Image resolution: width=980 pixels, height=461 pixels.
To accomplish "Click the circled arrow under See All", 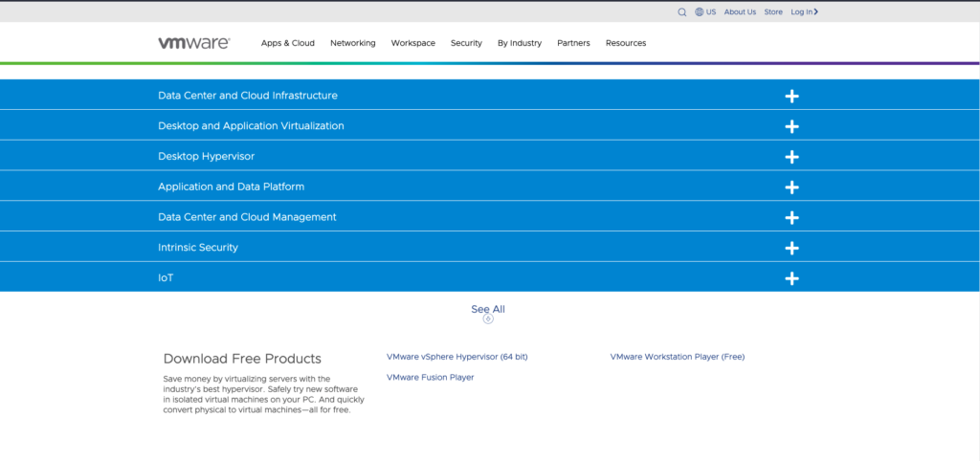I will pos(488,318).
